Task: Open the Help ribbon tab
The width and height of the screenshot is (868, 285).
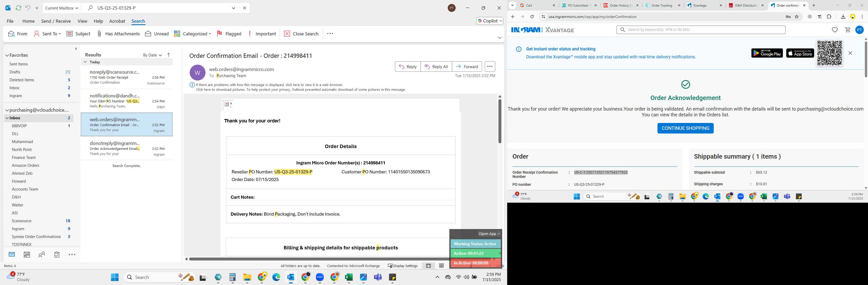Action: click(x=98, y=21)
